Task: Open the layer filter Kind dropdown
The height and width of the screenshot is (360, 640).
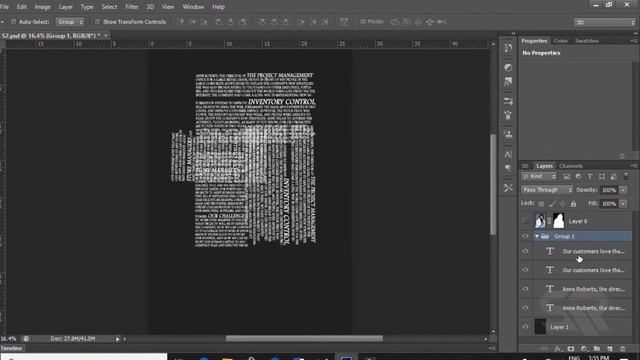Action: click(x=539, y=176)
